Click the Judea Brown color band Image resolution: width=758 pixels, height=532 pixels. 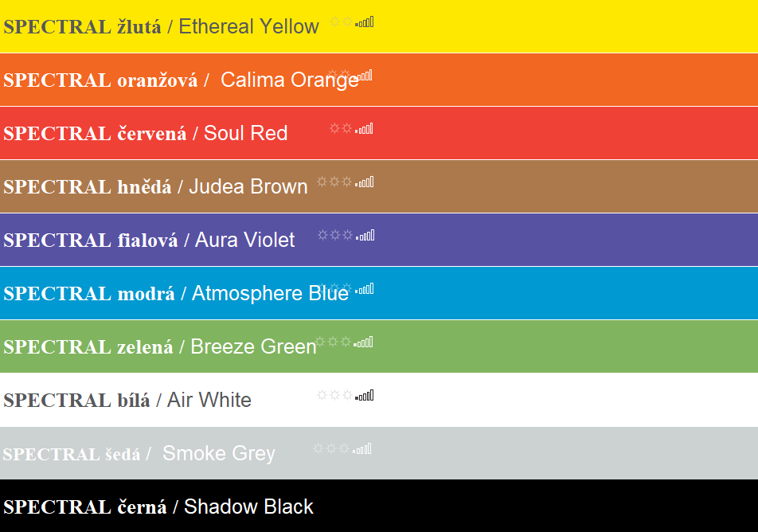[x=379, y=186]
